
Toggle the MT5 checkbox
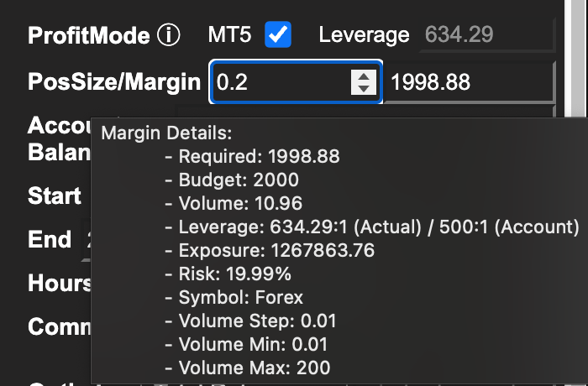coord(277,35)
